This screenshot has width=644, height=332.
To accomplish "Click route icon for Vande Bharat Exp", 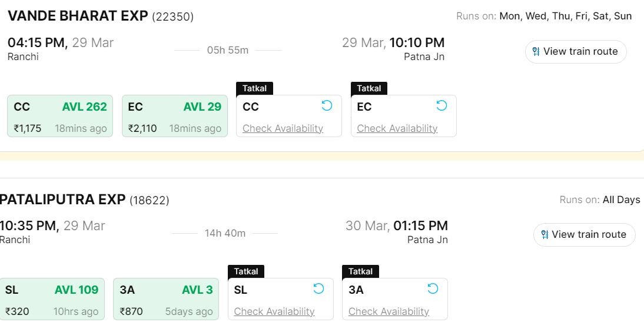I will (x=536, y=52).
